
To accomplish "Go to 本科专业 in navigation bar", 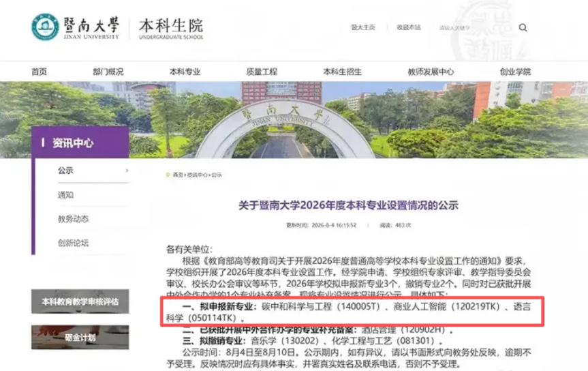I will pos(185,72).
